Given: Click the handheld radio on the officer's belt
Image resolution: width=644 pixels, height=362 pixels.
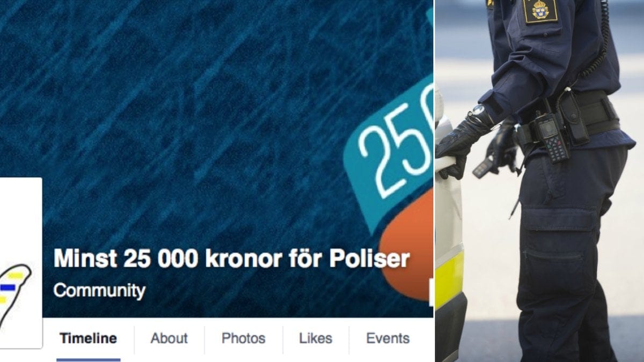Looking at the screenshot, I should (550, 137).
